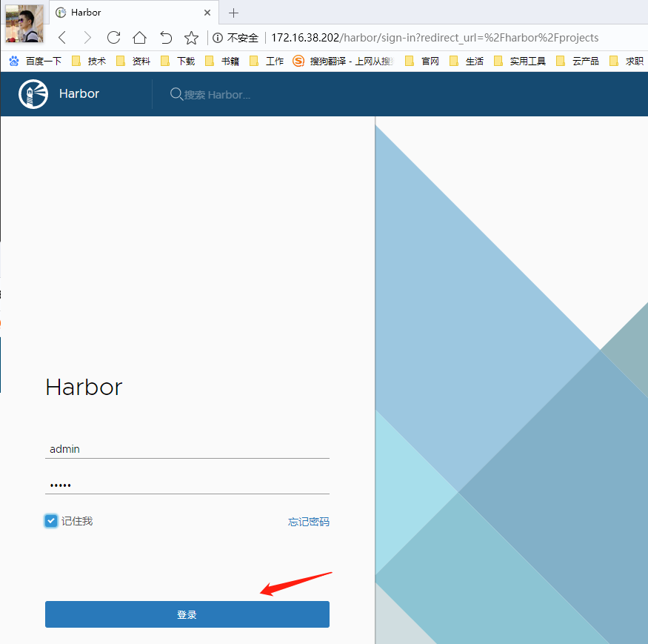This screenshot has width=648, height=644.
Task: Click the search magnifier icon
Action: [x=176, y=94]
